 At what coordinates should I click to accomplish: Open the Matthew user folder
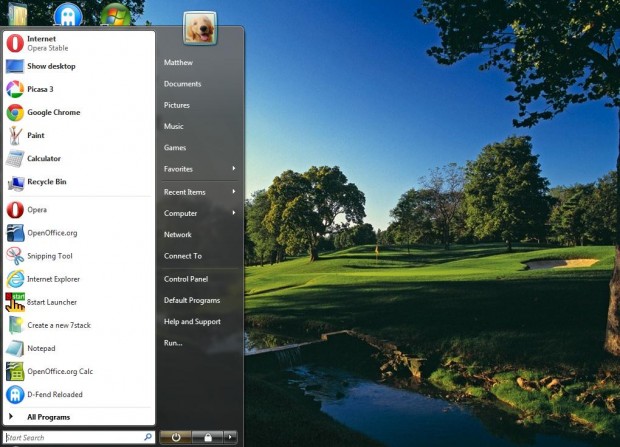coord(178,63)
